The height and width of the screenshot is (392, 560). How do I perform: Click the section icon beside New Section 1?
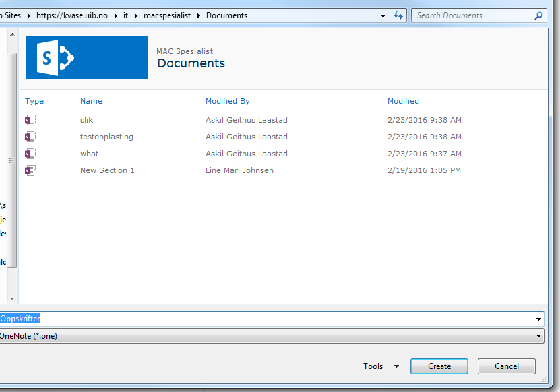click(30, 170)
